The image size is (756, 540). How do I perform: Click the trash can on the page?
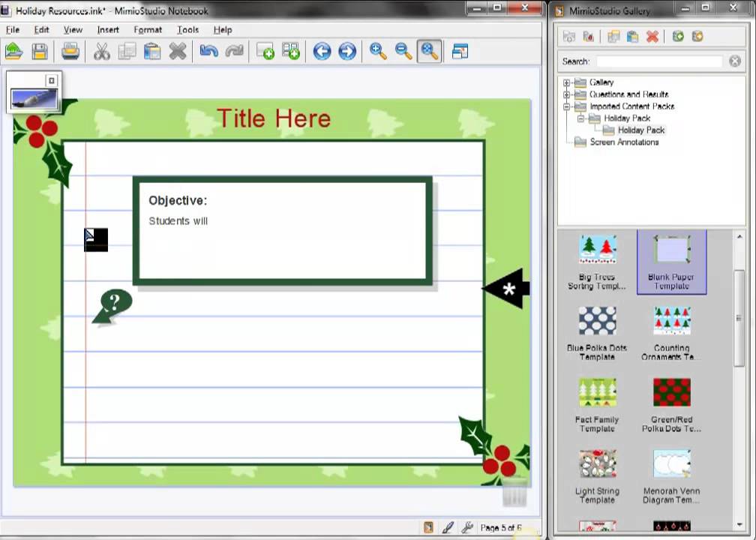(514, 491)
